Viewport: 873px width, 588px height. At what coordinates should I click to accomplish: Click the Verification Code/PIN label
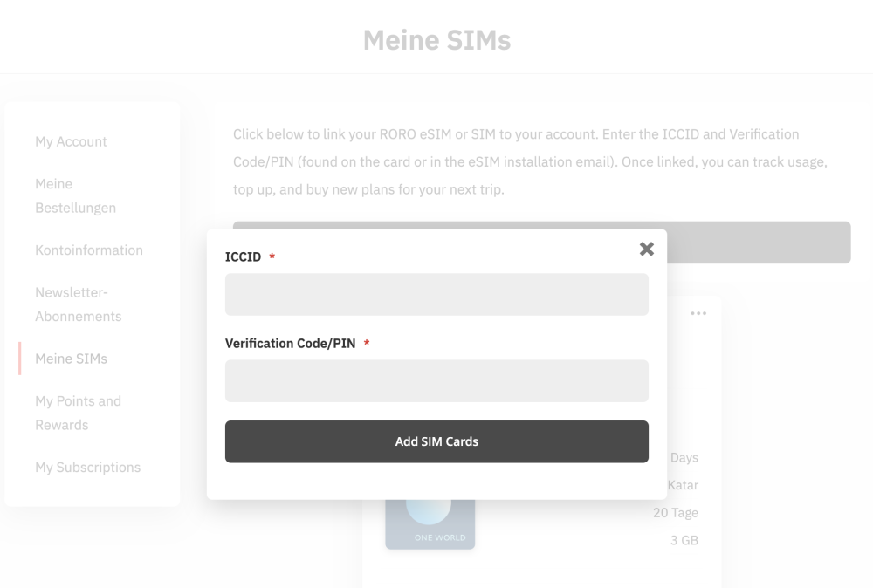(x=290, y=344)
